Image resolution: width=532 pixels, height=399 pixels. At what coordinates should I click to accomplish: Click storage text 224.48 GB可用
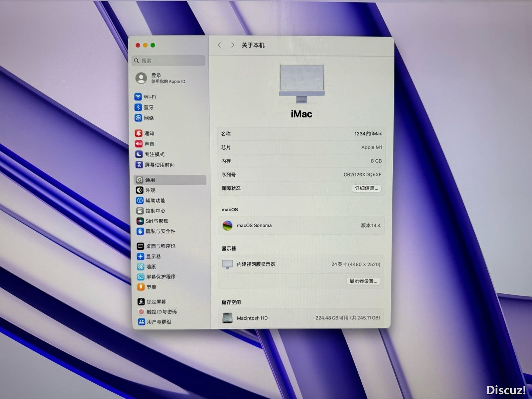click(x=332, y=318)
